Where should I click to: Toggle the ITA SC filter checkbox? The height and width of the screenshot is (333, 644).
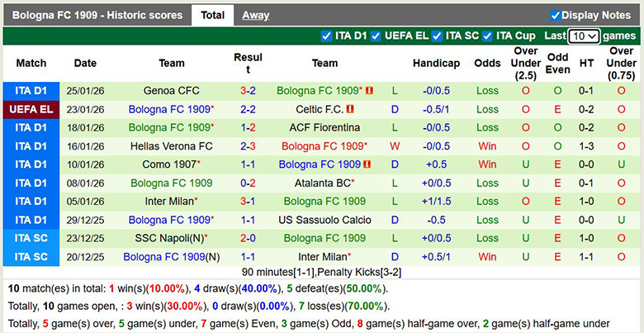[438, 36]
